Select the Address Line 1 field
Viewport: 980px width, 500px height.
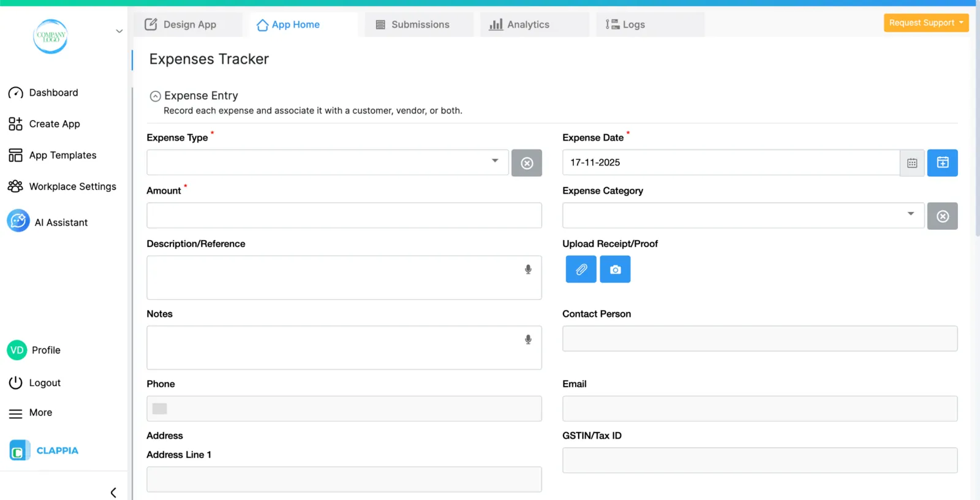344,479
